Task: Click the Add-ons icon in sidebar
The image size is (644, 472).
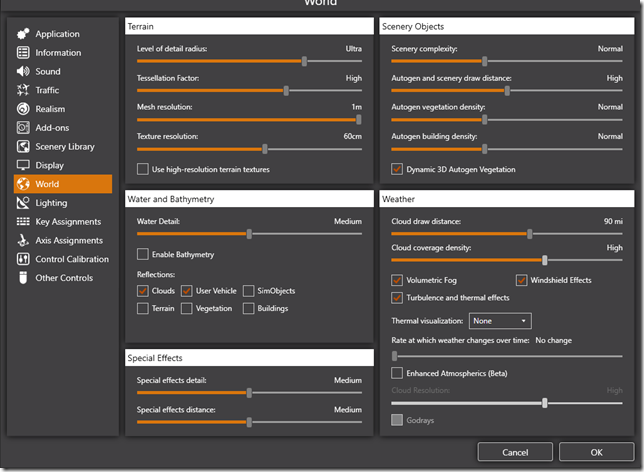Action: pyautogui.click(x=23, y=128)
